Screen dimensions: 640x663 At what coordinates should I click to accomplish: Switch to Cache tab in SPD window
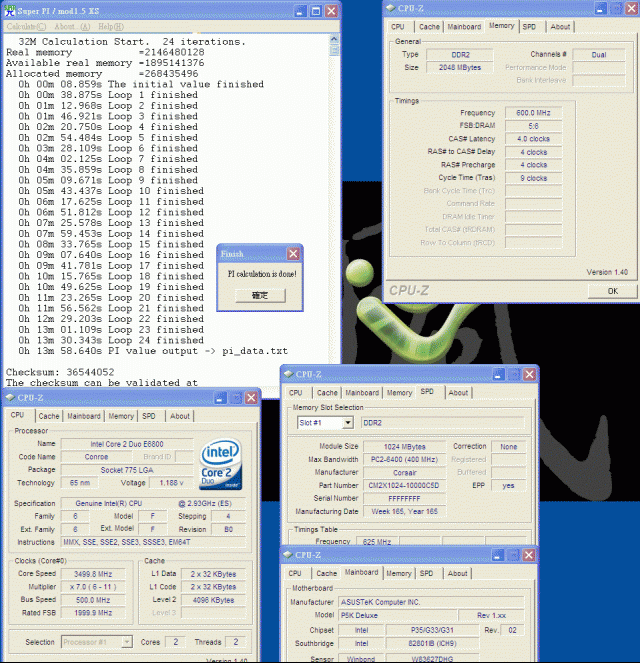coord(327,393)
